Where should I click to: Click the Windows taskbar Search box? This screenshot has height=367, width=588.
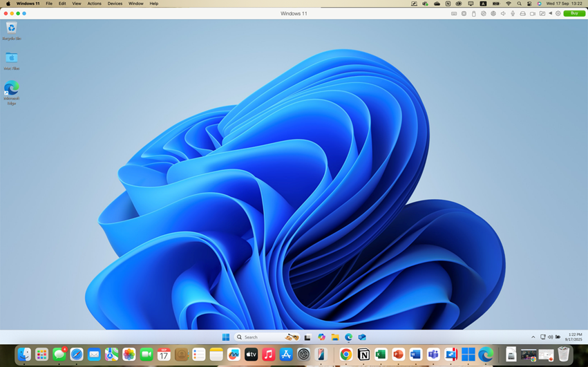click(267, 337)
